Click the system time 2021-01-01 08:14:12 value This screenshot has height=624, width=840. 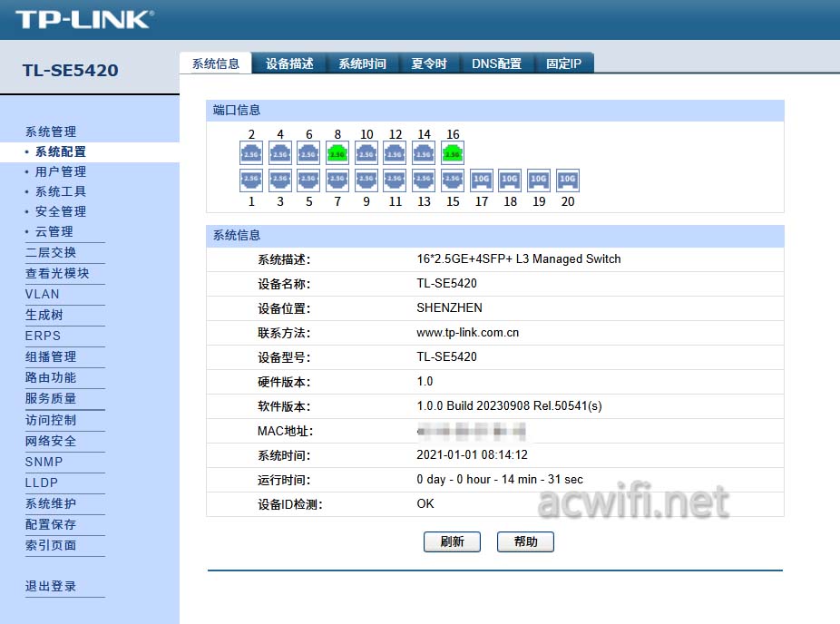click(x=472, y=454)
